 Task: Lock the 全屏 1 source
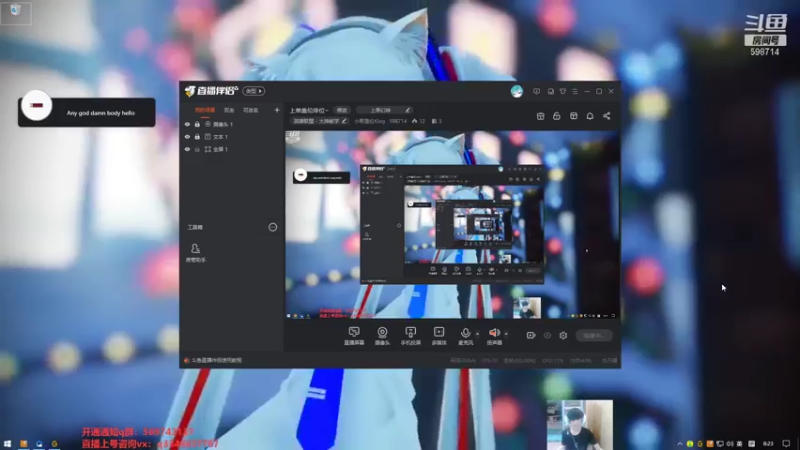click(x=197, y=149)
